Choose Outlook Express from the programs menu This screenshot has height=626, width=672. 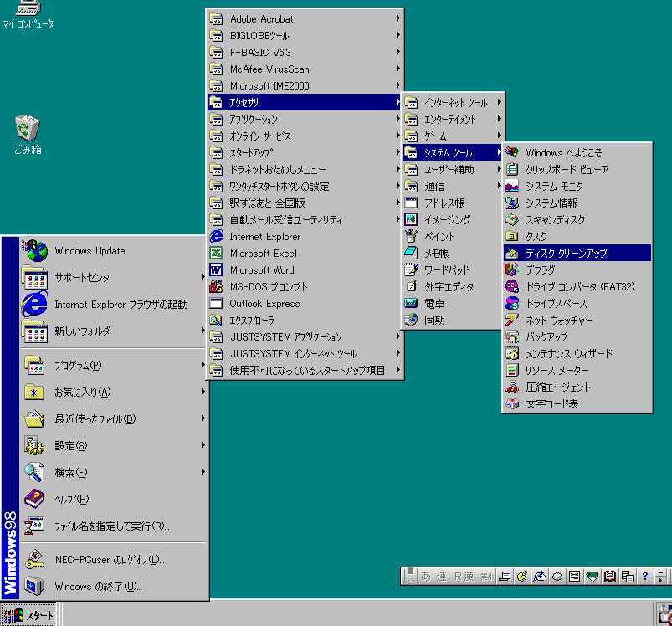point(305,303)
